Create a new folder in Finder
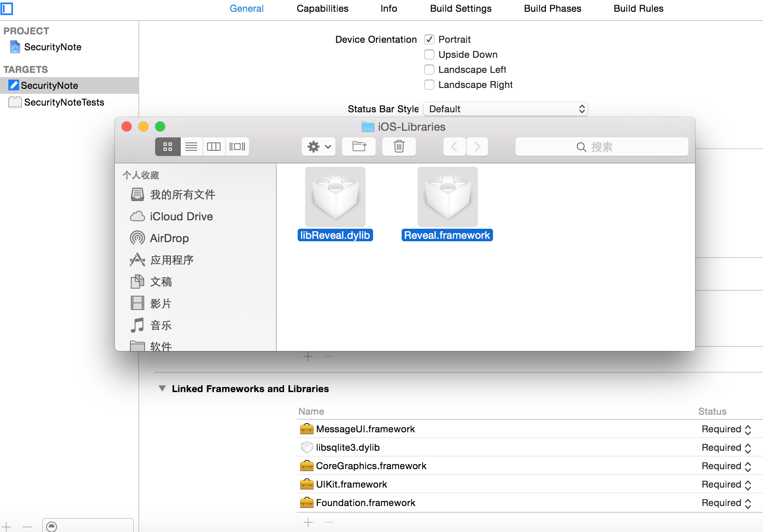Image resolution: width=763 pixels, height=532 pixels. point(359,147)
